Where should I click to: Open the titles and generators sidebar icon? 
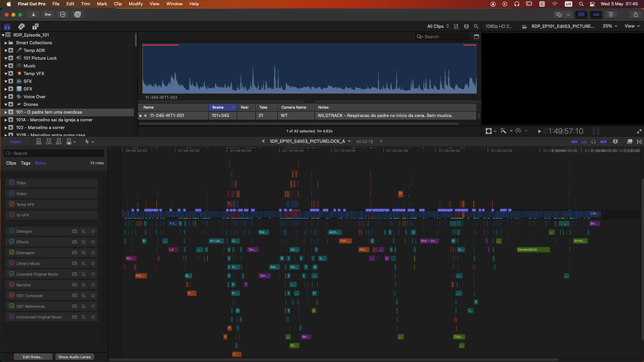[x=35, y=26]
